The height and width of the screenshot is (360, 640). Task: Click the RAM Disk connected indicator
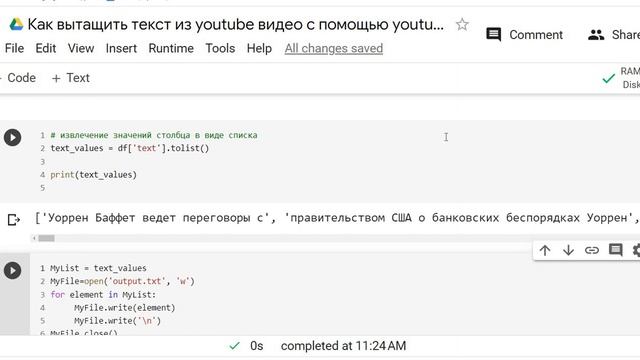tap(621, 78)
